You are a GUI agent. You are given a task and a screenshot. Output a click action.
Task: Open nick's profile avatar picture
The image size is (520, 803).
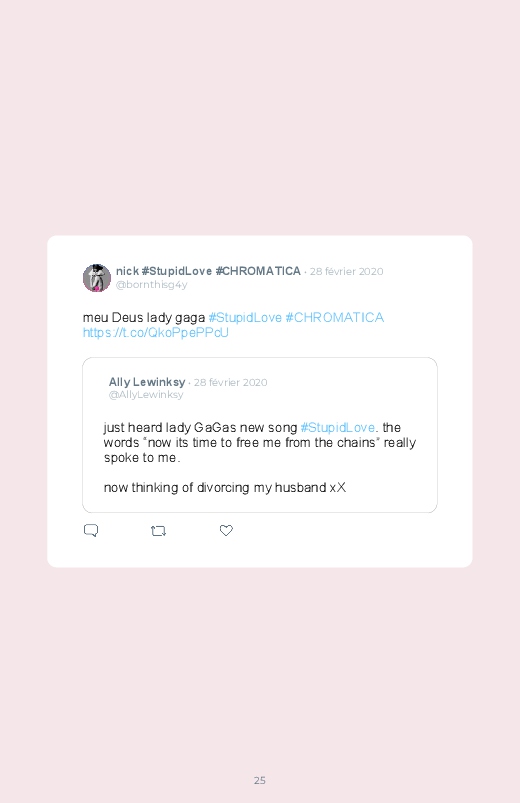97,278
